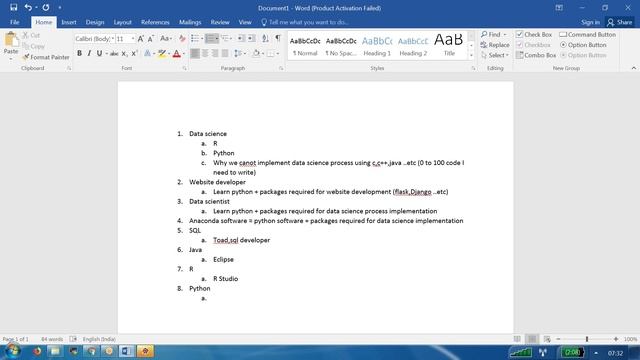Switch to the Layout tab

(x=122, y=22)
